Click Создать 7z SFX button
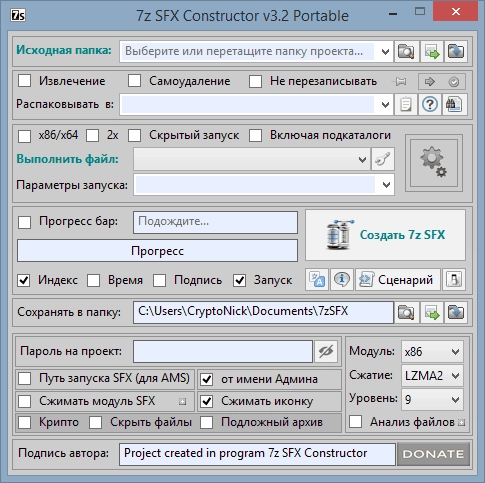 click(385, 235)
